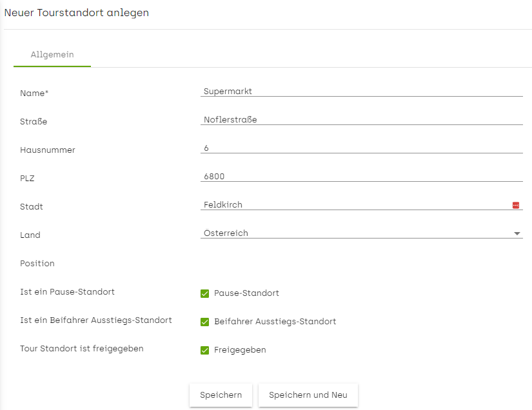532x410 pixels.
Task: Uncheck the Pause-Standort checkbox
Action: click(204, 293)
